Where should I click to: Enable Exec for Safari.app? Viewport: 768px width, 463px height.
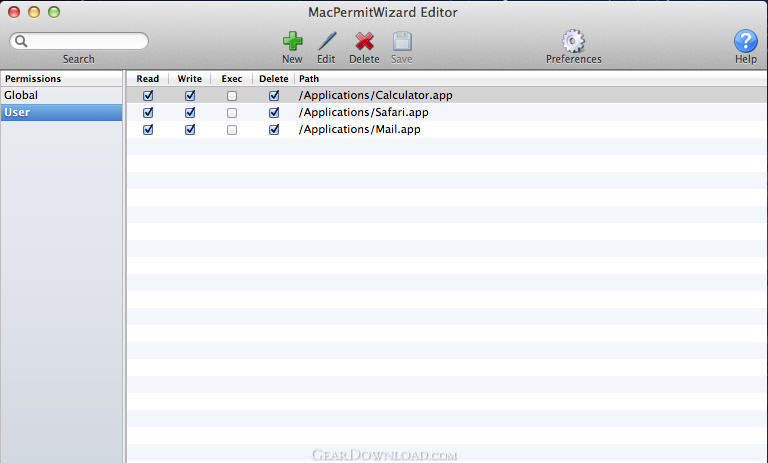pos(232,113)
